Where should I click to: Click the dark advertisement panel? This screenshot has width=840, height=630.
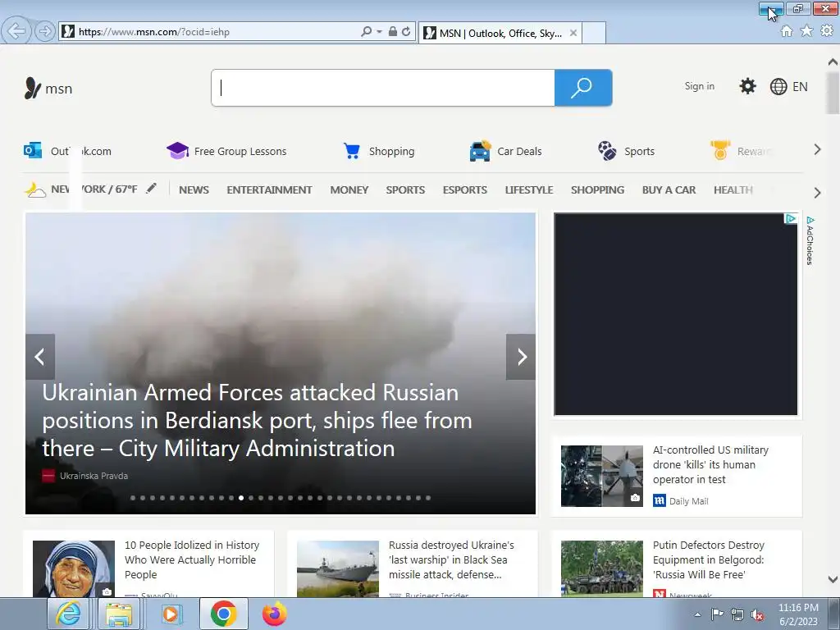(676, 314)
